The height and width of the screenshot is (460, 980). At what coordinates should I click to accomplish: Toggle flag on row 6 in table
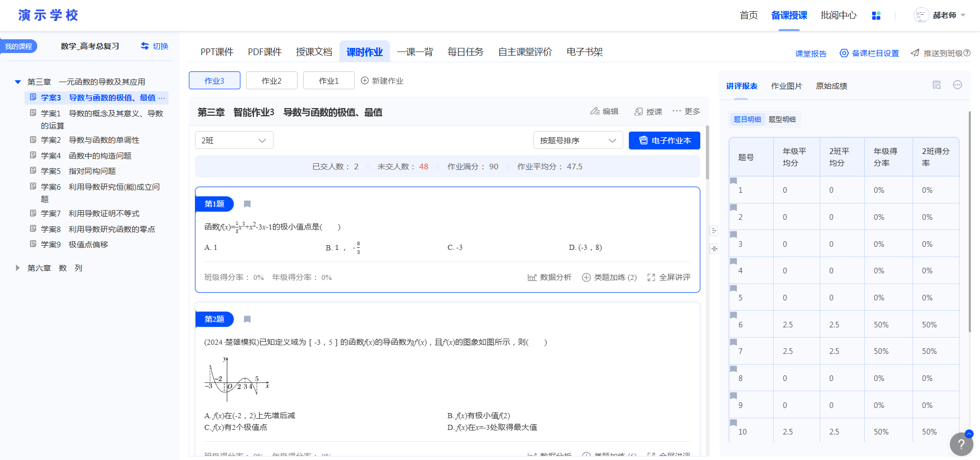point(733,315)
